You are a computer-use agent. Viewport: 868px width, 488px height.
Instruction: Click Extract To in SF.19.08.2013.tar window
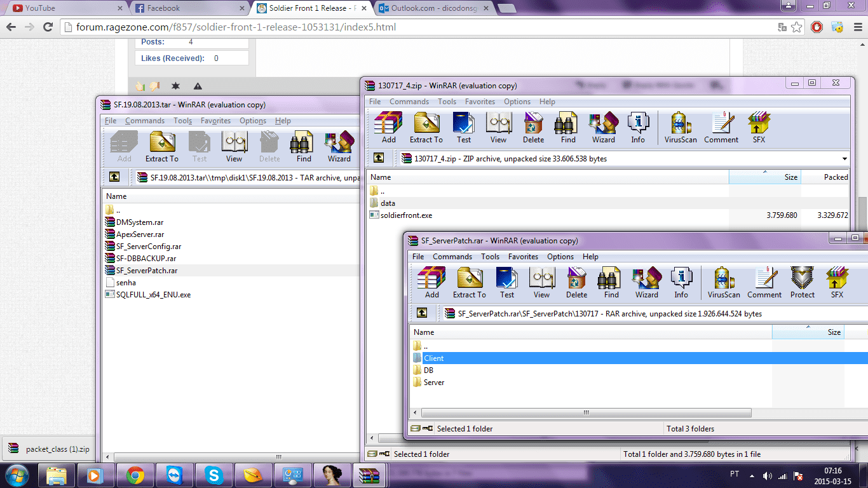[162, 147]
